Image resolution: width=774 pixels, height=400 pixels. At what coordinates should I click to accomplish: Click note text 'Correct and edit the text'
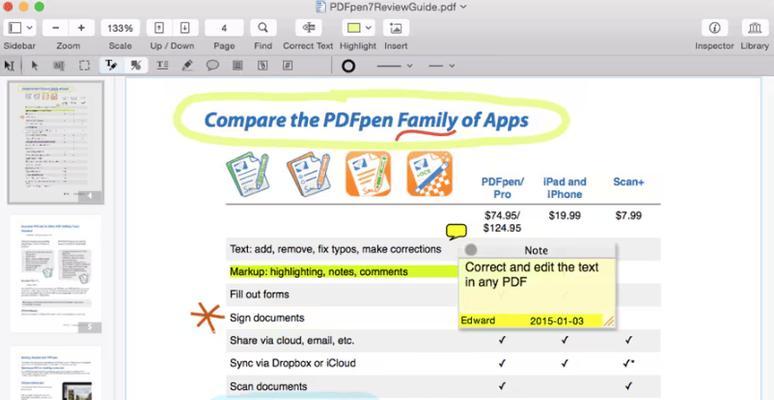(532, 267)
